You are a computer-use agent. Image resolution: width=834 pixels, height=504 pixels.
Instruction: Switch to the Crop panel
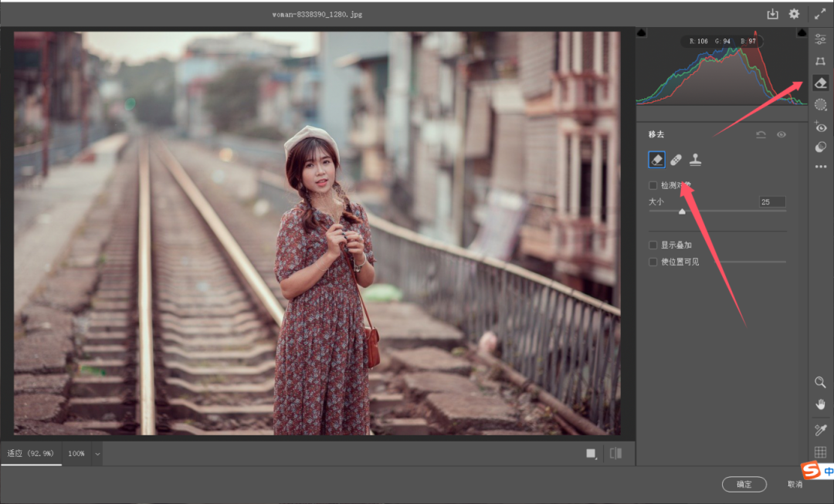tap(820, 60)
